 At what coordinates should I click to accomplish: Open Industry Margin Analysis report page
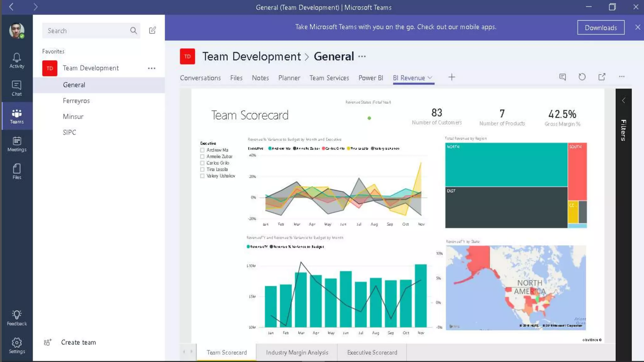pos(297,353)
